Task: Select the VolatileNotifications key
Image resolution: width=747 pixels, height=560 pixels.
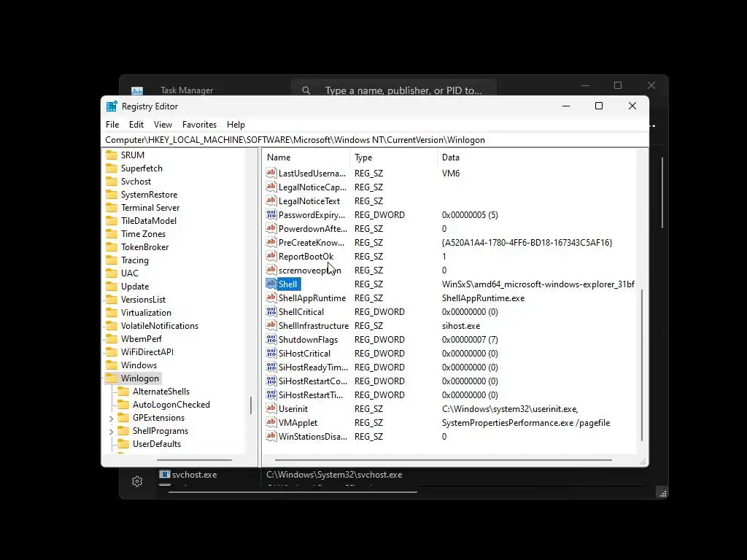Action: [160, 326]
